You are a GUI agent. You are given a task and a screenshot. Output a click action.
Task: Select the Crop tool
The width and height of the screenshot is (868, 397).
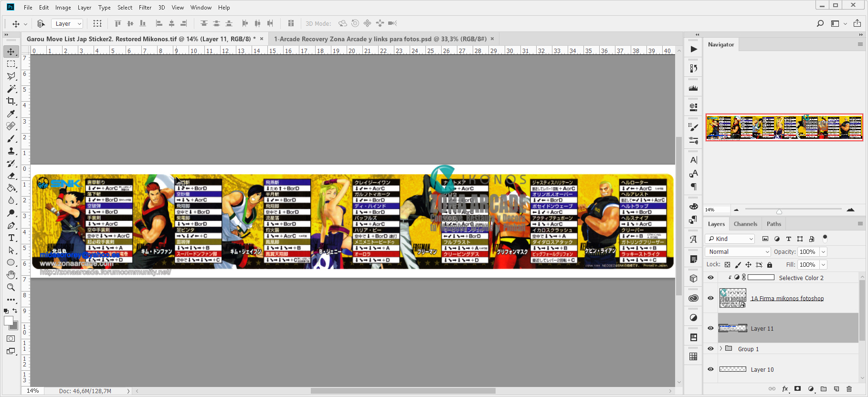[11, 101]
